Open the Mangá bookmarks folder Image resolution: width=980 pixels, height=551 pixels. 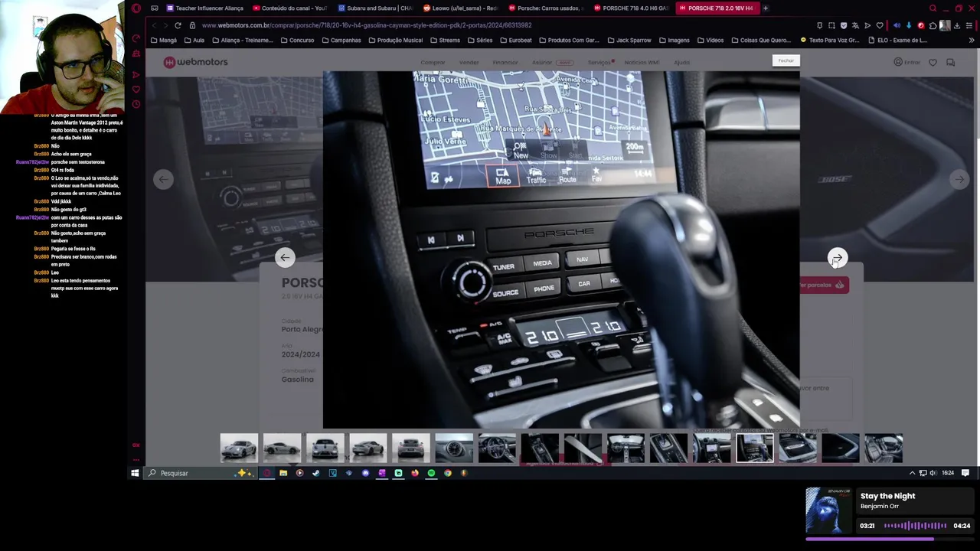[164, 40]
